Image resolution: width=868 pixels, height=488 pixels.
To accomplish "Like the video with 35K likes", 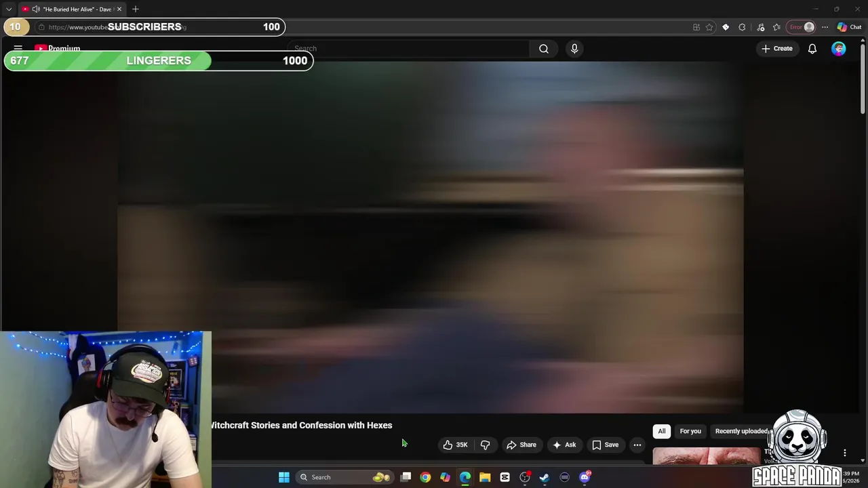I will click(455, 445).
